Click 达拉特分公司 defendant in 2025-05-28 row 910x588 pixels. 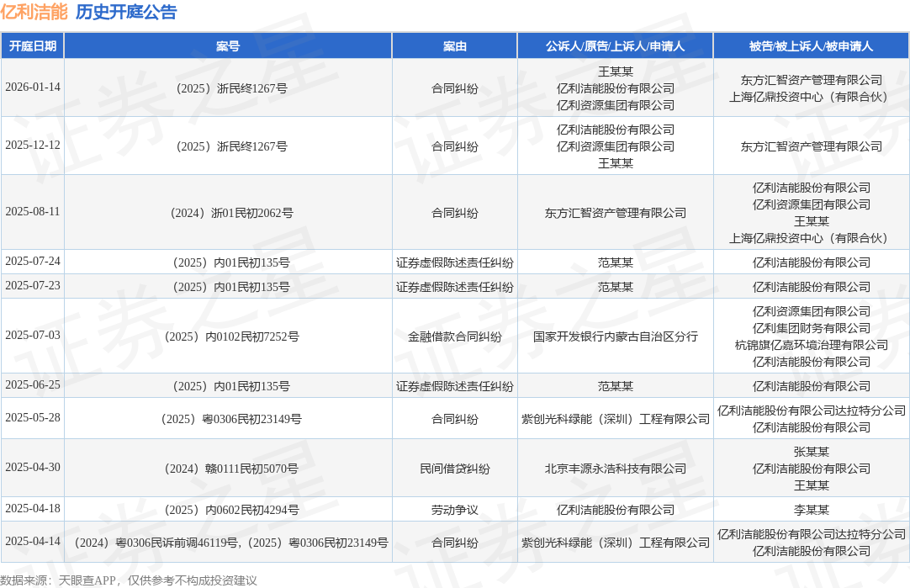(x=812, y=411)
